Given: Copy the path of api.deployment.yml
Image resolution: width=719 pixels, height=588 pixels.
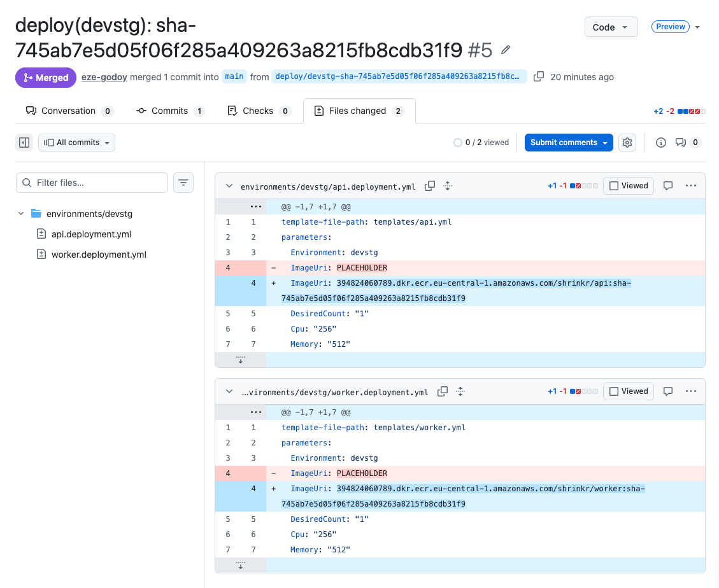Looking at the screenshot, I should click(x=429, y=186).
